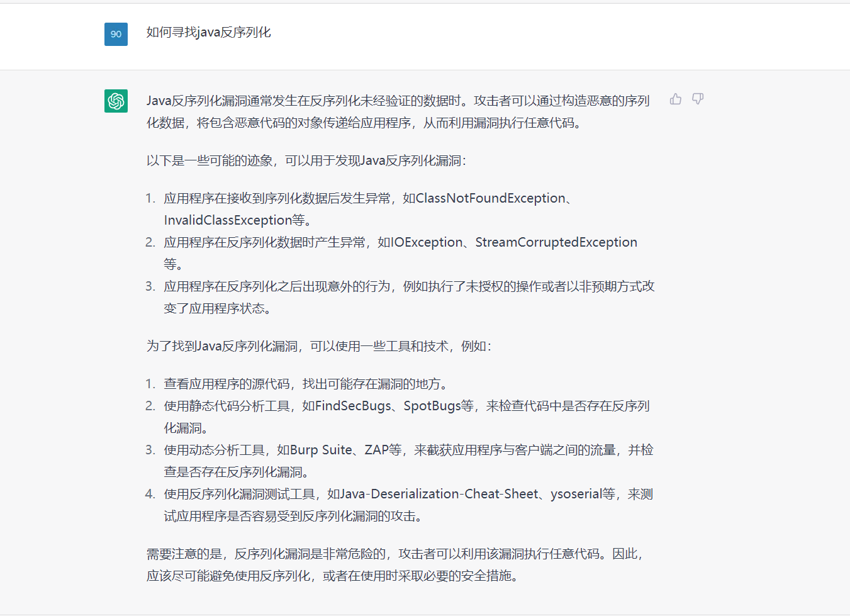Select the thumbs down to rate response negatively

click(698, 99)
